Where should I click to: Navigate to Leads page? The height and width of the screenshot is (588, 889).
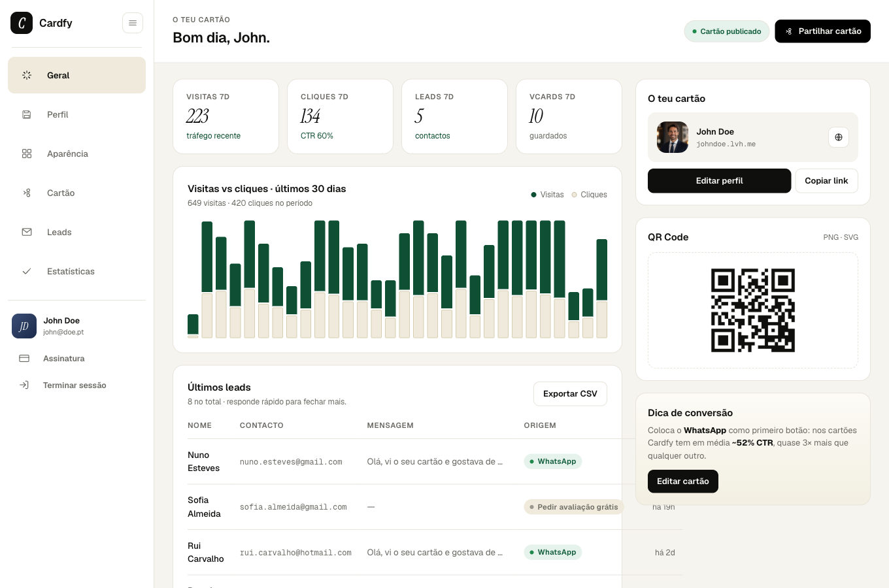(x=76, y=232)
